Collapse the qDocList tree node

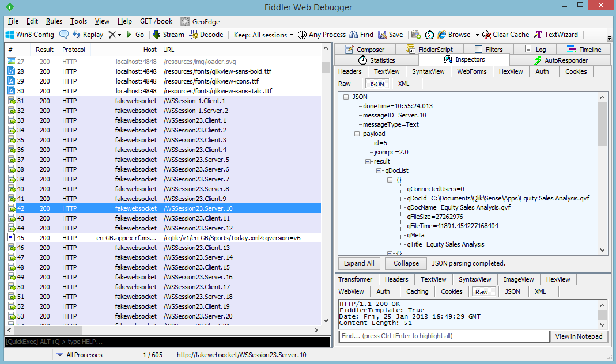pos(379,171)
